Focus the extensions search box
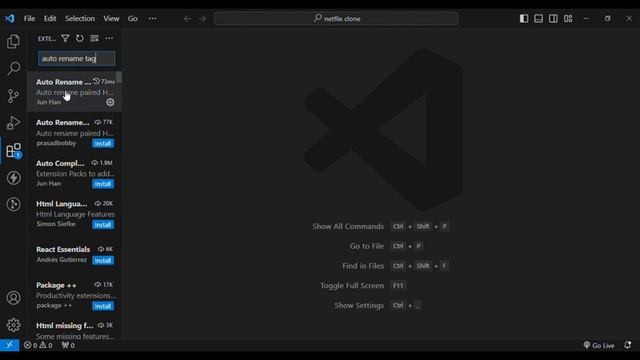The image size is (640, 360). click(x=77, y=58)
